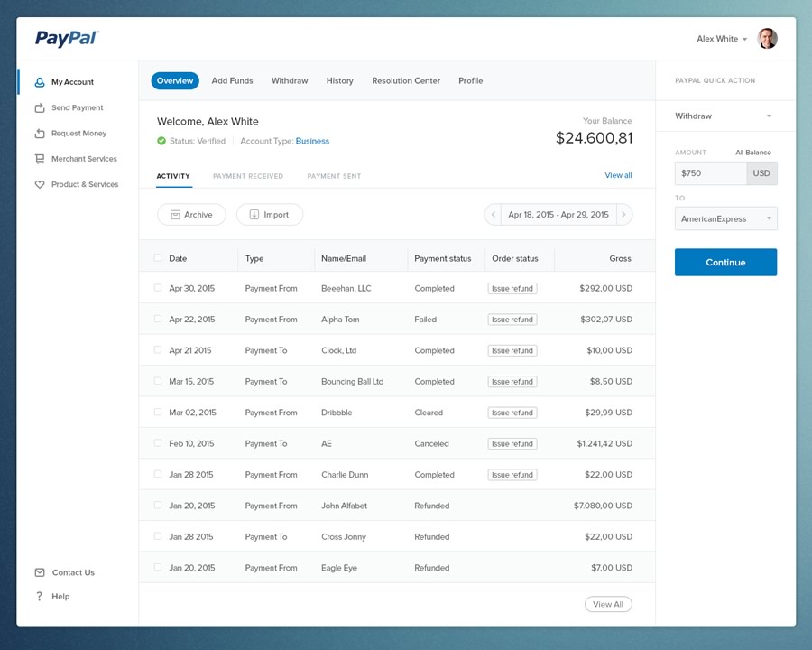Click the $750 amount input field
Viewport: 812px width, 650px height.
click(711, 173)
